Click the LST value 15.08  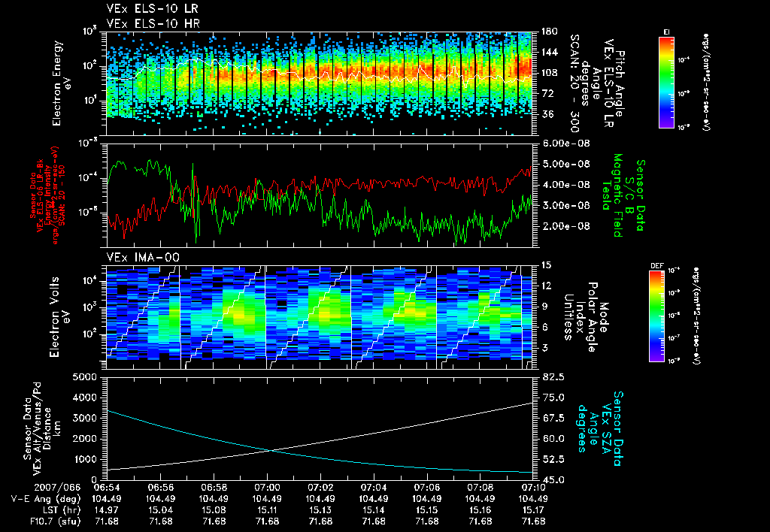pos(214,510)
